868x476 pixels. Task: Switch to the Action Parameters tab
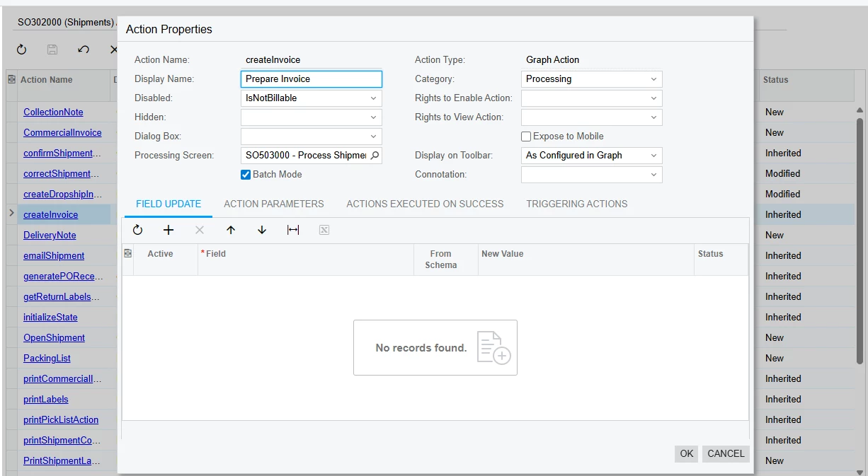273,204
